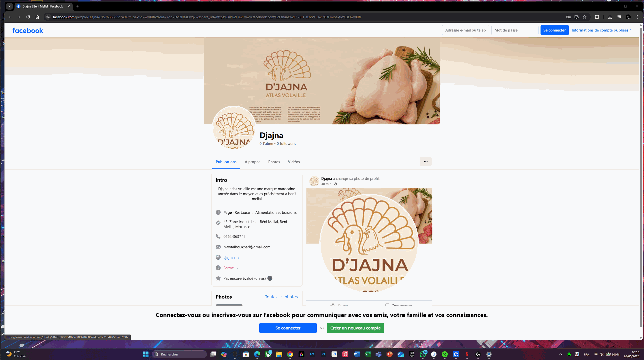The image size is (644, 360).
Task: Open the djajna.ma website link
Action: [x=231, y=258]
